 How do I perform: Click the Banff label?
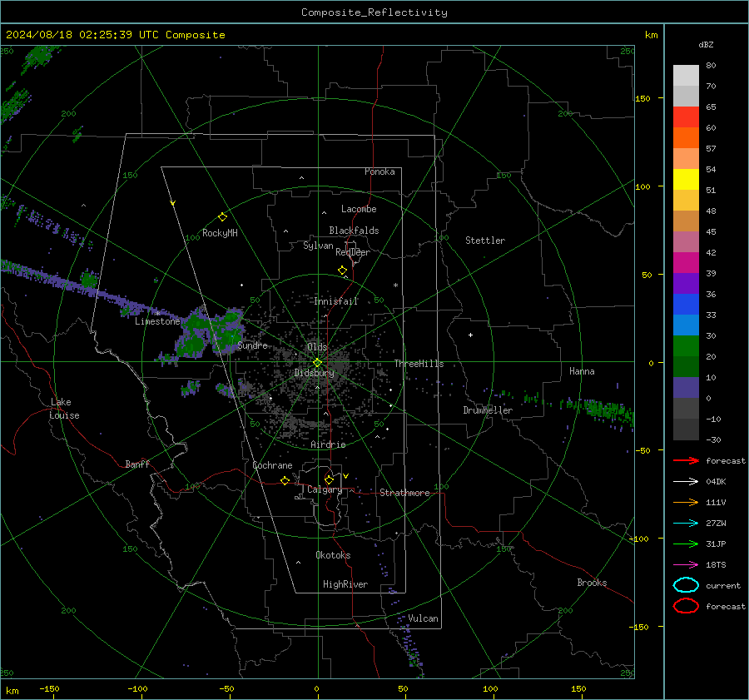point(137,464)
